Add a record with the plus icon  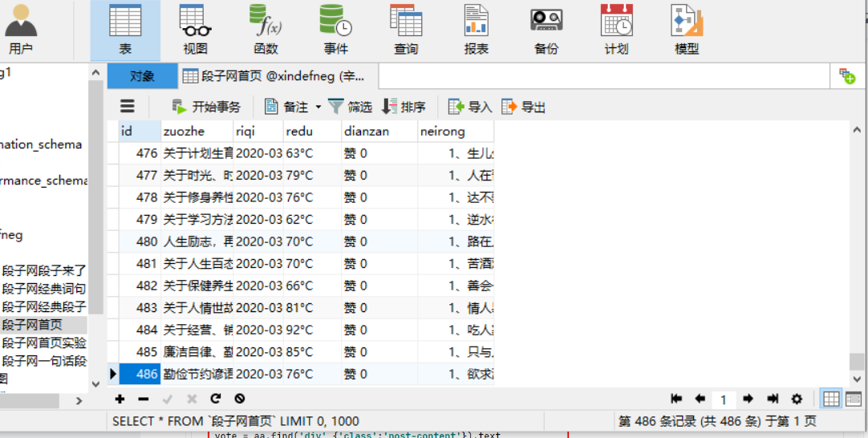click(120, 399)
